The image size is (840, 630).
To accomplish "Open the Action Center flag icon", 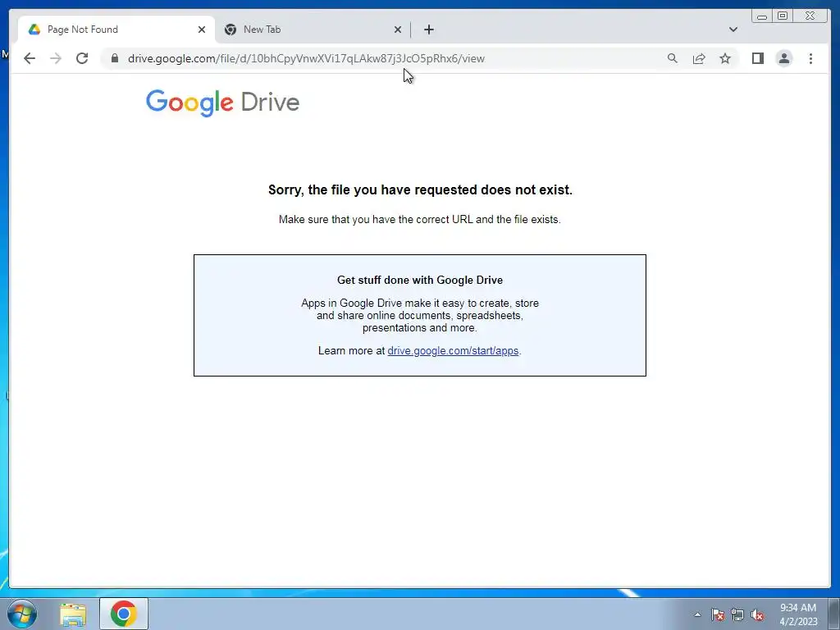I will (x=718, y=614).
